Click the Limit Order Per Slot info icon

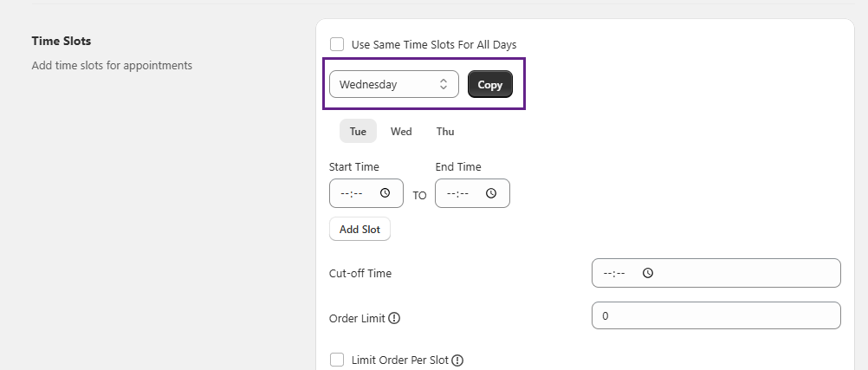click(457, 360)
